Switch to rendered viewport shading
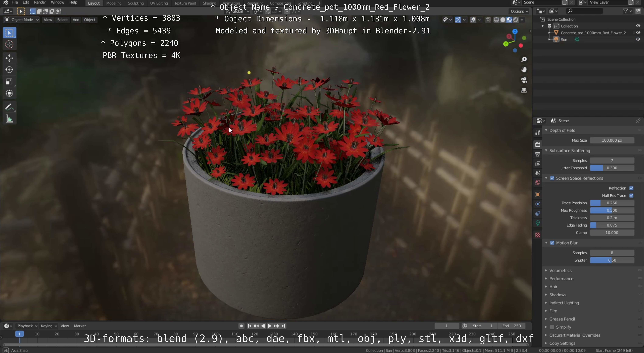 coord(516,20)
